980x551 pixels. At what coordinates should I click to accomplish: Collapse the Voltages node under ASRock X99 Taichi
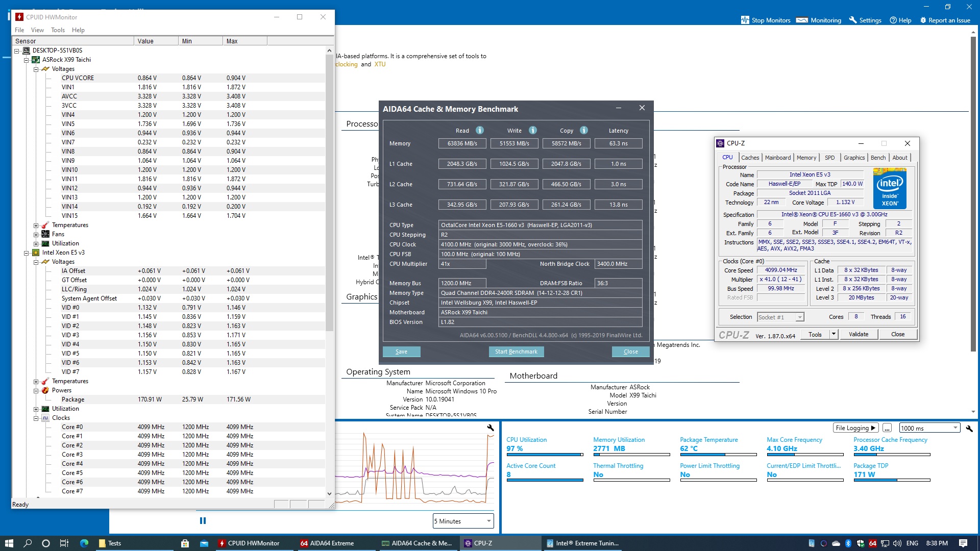(x=36, y=69)
